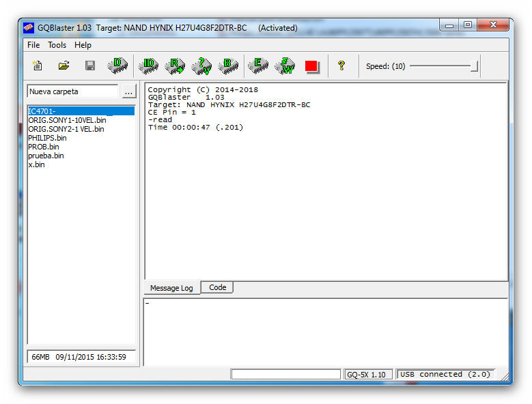
Task: Select prueba.bin in the file list
Action: (46, 156)
